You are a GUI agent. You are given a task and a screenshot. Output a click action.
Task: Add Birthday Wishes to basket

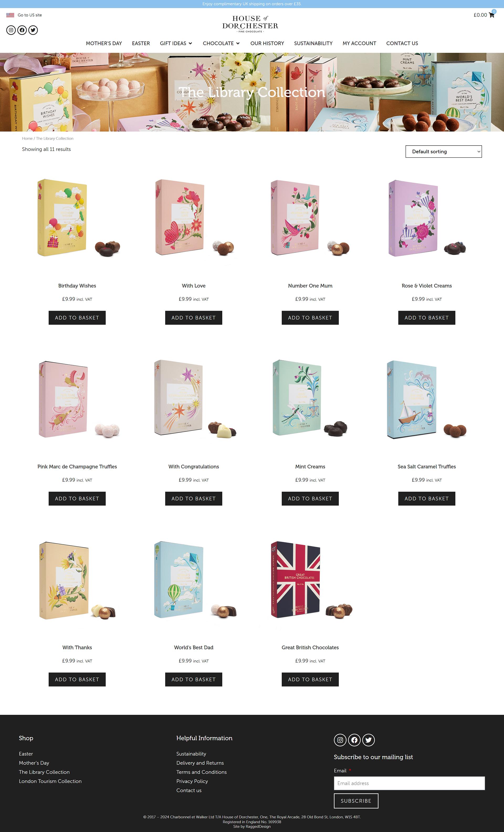tap(77, 318)
